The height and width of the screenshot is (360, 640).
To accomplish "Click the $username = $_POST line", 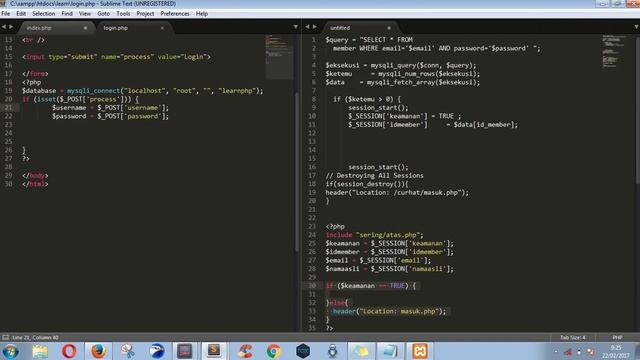I will click(x=110, y=108).
